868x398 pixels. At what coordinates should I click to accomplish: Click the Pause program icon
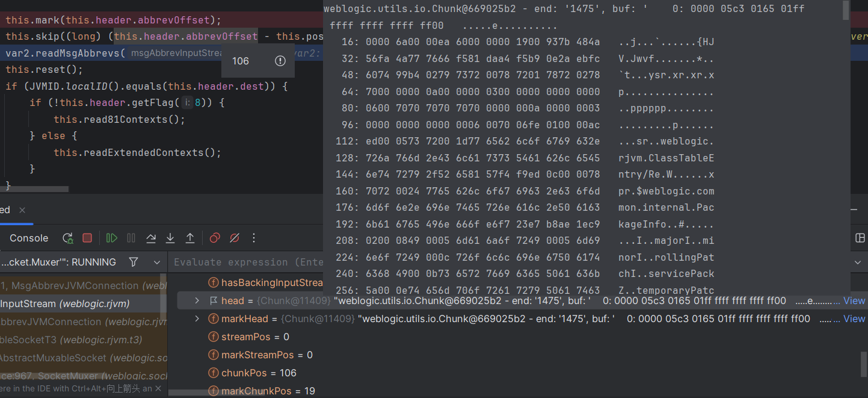click(131, 238)
